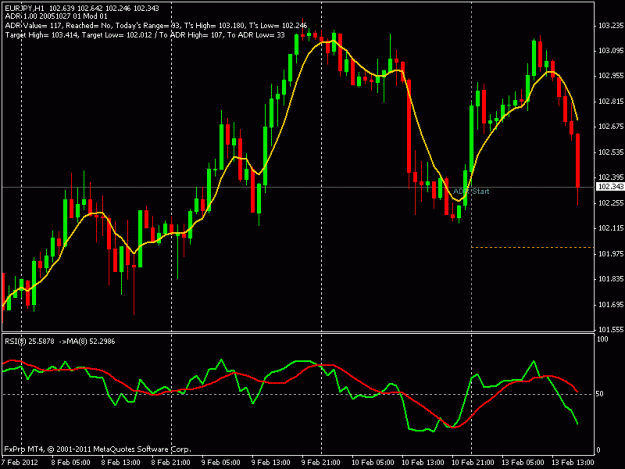Select the '8 Feb 05:00' time axis label

(x=71, y=463)
